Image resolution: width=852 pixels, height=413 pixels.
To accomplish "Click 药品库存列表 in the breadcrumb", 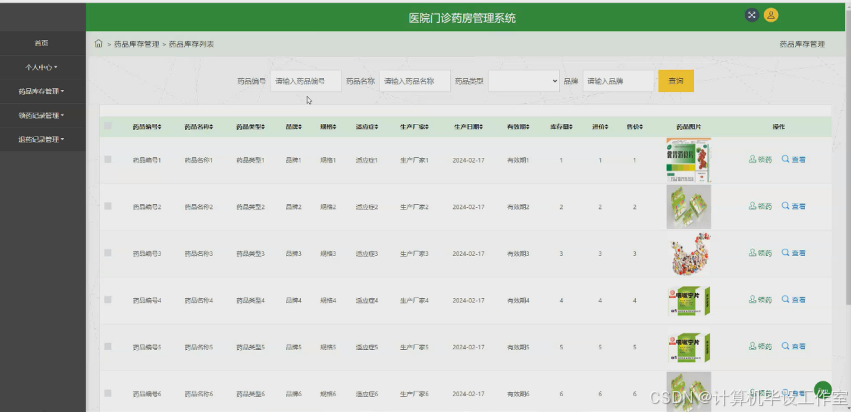I will tap(191, 45).
